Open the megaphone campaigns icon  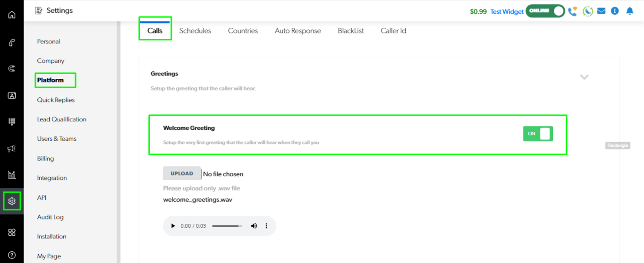pos(12,149)
